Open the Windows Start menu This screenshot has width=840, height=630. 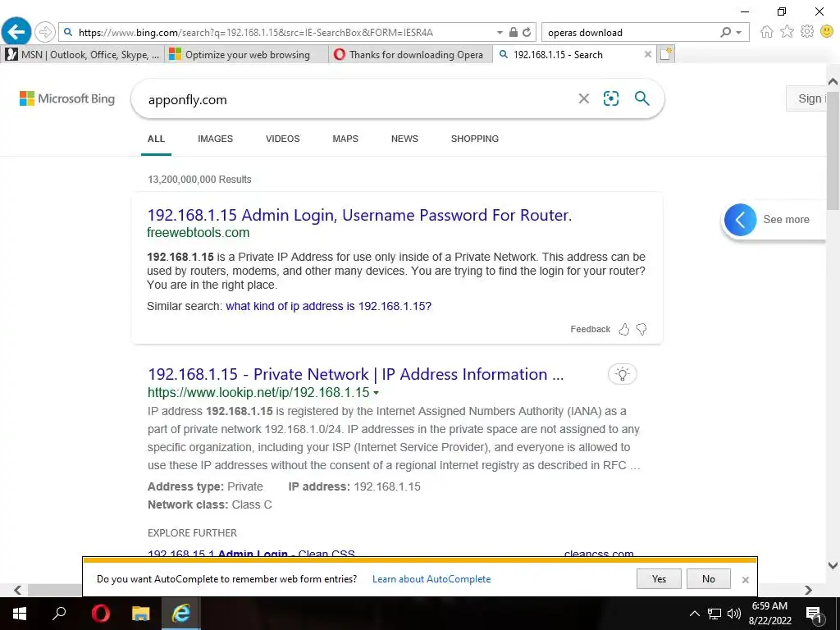click(x=20, y=614)
